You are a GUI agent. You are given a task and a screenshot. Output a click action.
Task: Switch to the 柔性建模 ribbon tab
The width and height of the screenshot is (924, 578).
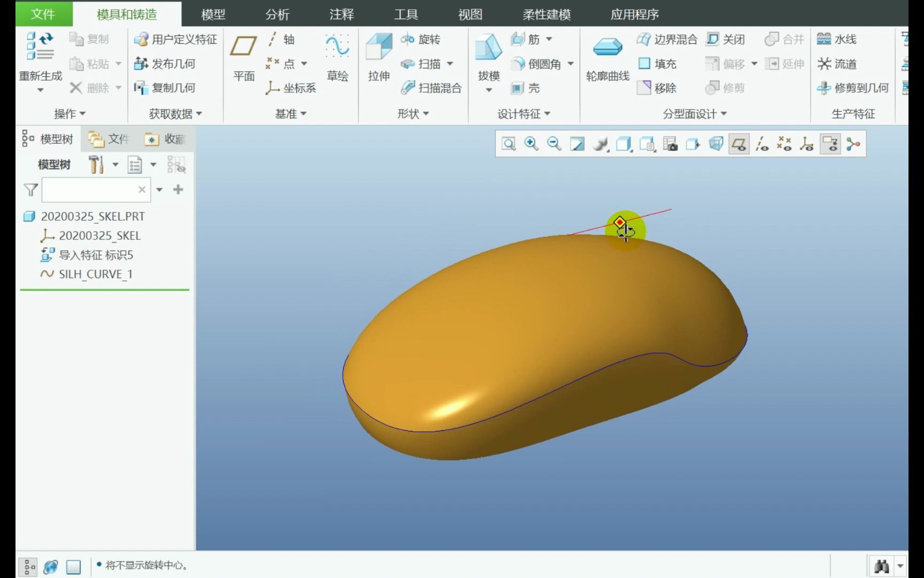coord(546,14)
